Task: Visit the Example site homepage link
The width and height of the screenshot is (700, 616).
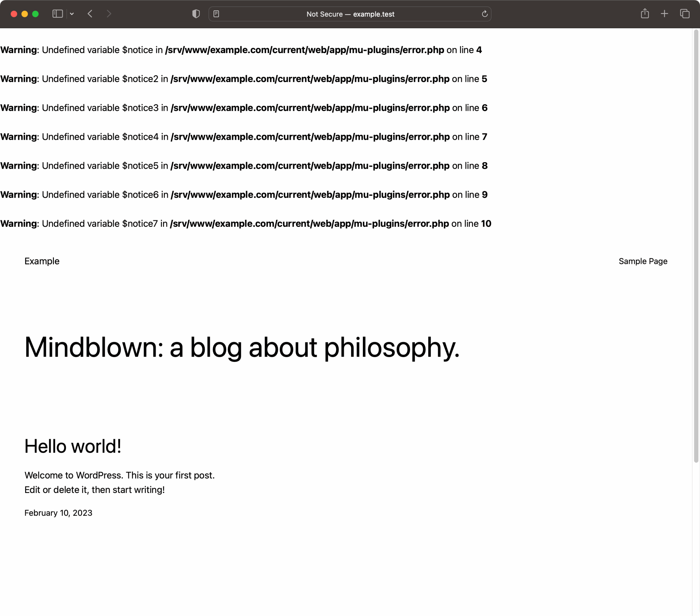Action: coord(42,261)
